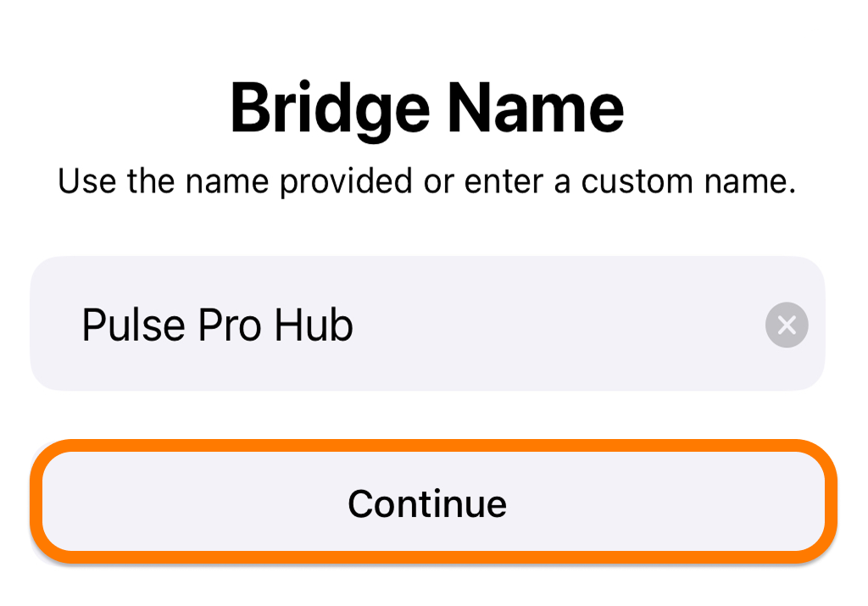The width and height of the screenshot is (868, 606).
Task: Click the rounded bridge name input box
Action: pyautogui.click(x=427, y=324)
